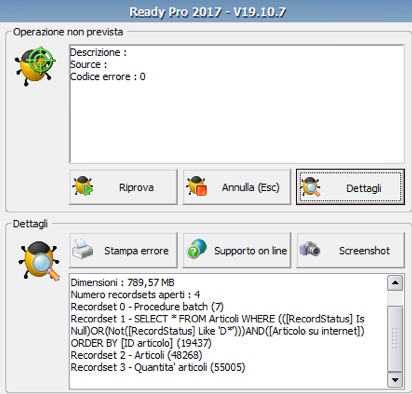Viewport: 412px width, 394px height.
Task: Toggle the Dettagli details button
Action: pos(350,187)
